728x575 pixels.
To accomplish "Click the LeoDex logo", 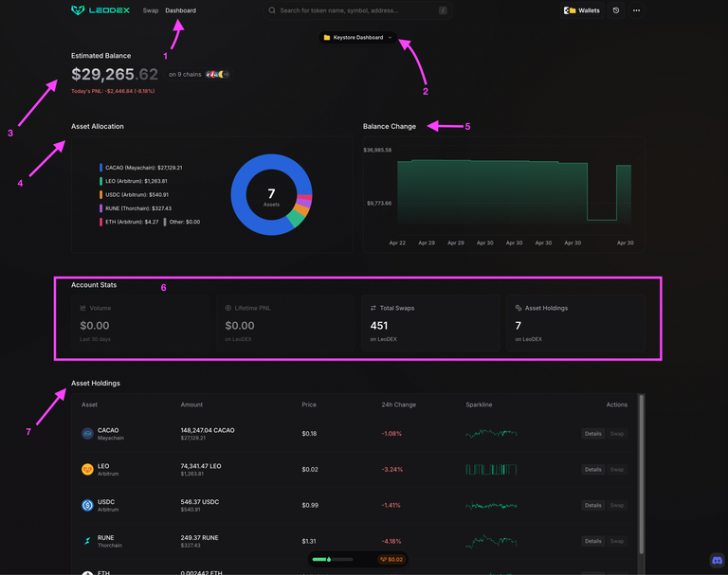I will point(100,10).
